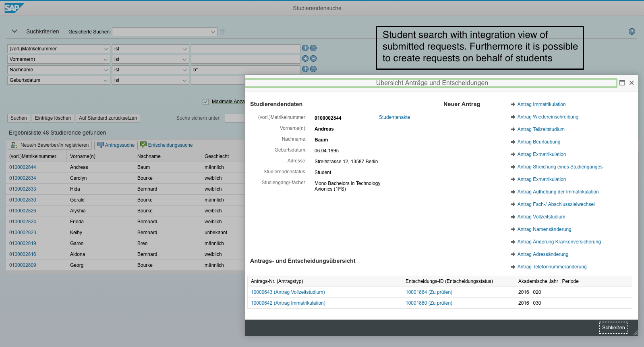Click the SAP logo

click(14, 8)
